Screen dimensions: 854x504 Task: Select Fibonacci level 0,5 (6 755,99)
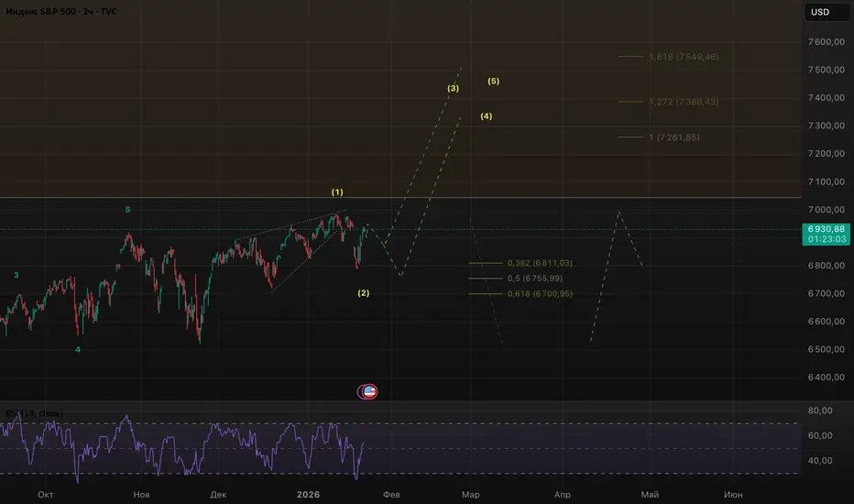[x=535, y=279]
